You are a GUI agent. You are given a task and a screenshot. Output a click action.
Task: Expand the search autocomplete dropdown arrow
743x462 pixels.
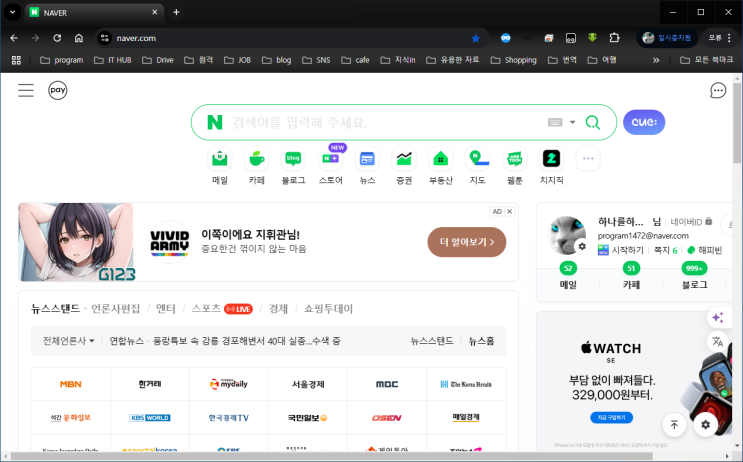572,122
